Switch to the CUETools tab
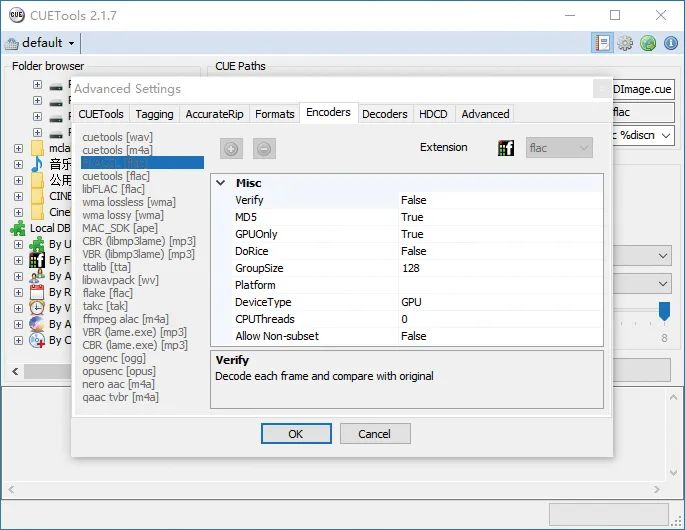685x530 pixels. coord(101,114)
